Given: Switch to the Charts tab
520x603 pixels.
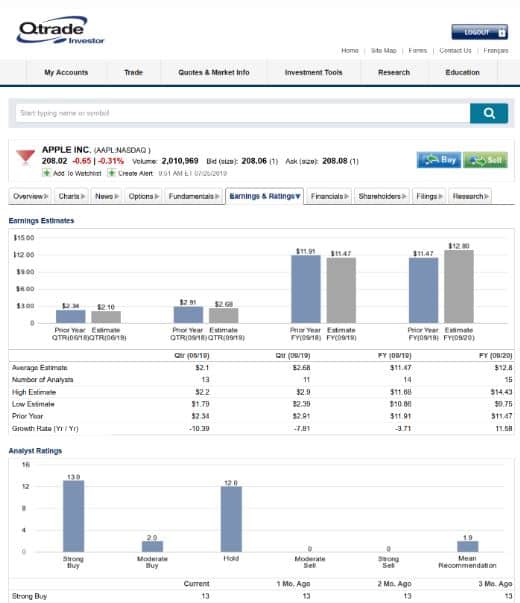Looking at the screenshot, I should click(x=72, y=196).
